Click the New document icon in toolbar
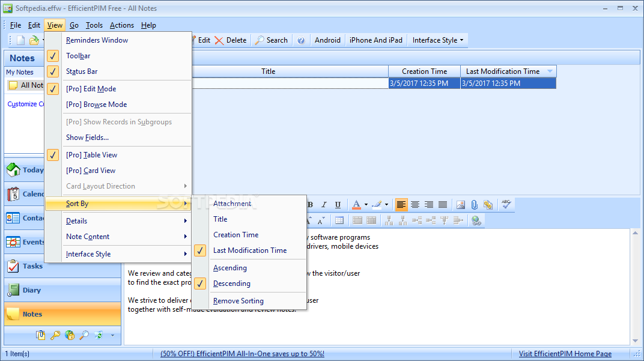This screenshot has width=644, height=361. click(x=20, y=40)
